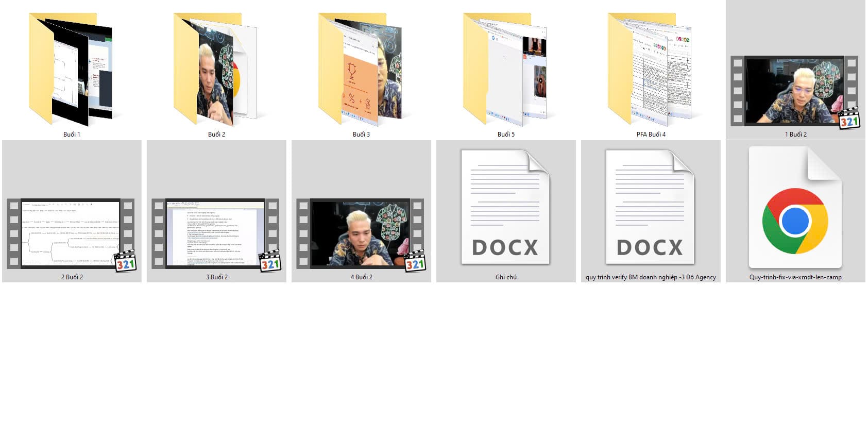
Task: Click the file name 'Buổi 1'
Action: [72, 134]
